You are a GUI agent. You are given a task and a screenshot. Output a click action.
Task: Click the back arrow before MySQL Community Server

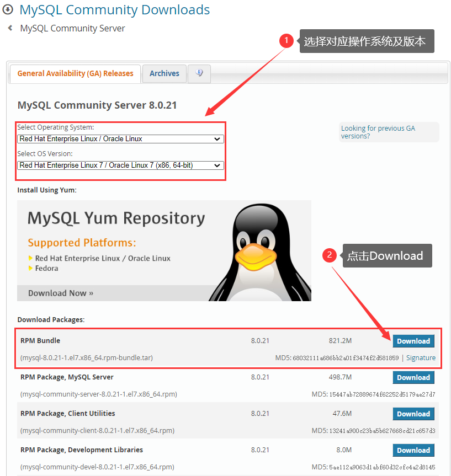click(x=10, y=28)
